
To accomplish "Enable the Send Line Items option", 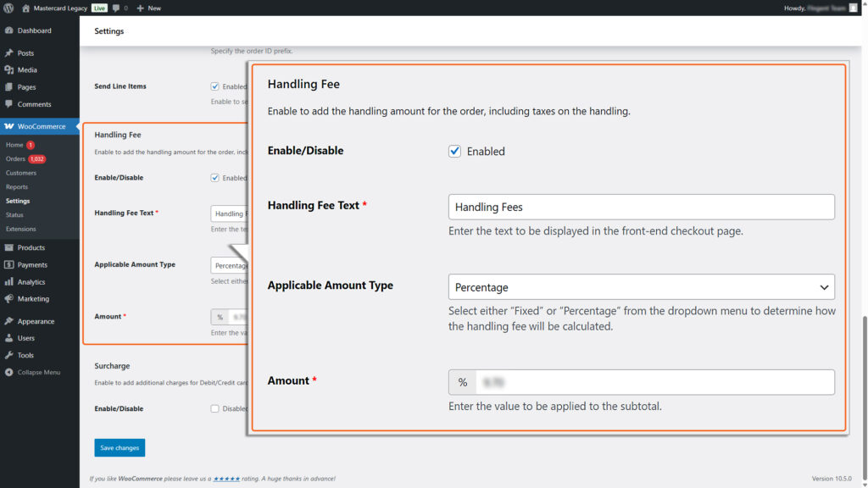I will 214,86.
